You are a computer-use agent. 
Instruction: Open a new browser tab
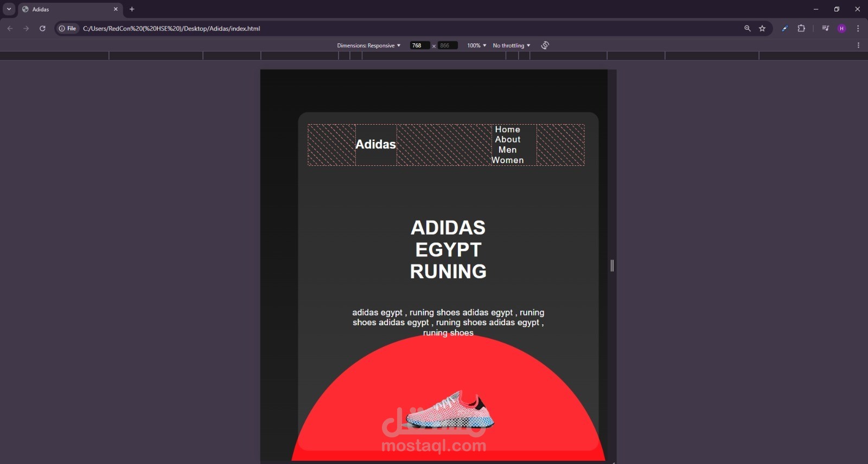click(x=132, y=9)
